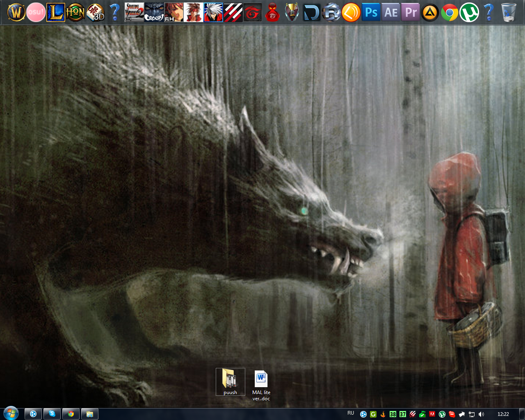
Task: Open Samurai Warriors 2
Action: (133, 12)
